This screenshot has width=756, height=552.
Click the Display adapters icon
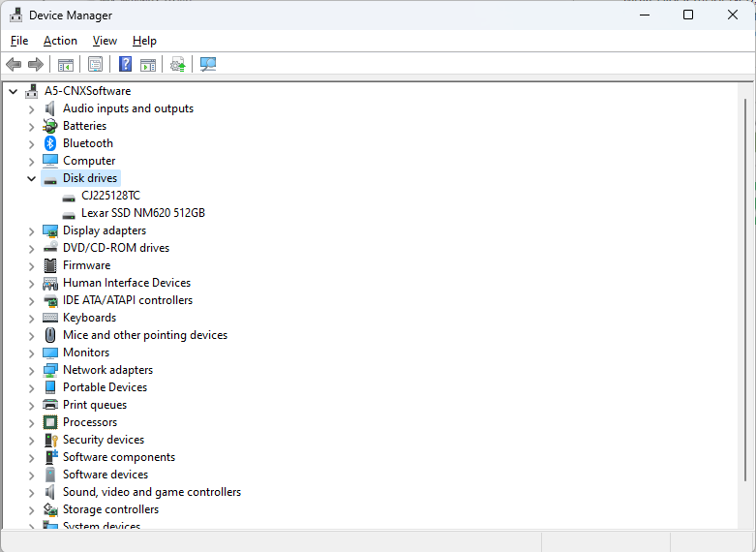coord(50,230)
